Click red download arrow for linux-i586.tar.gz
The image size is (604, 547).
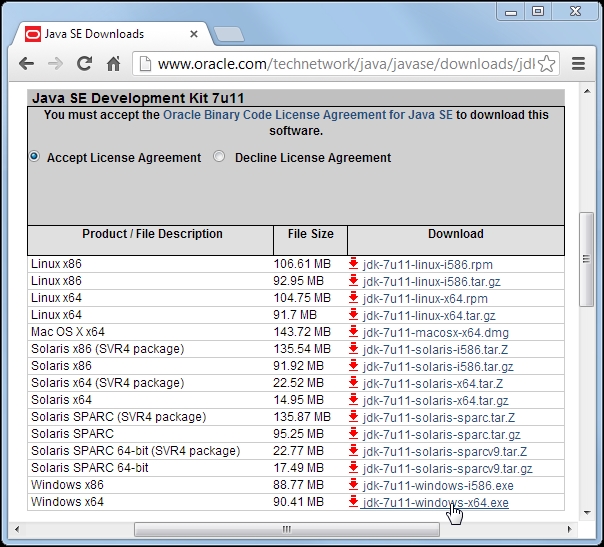click(x=353, y=281)
